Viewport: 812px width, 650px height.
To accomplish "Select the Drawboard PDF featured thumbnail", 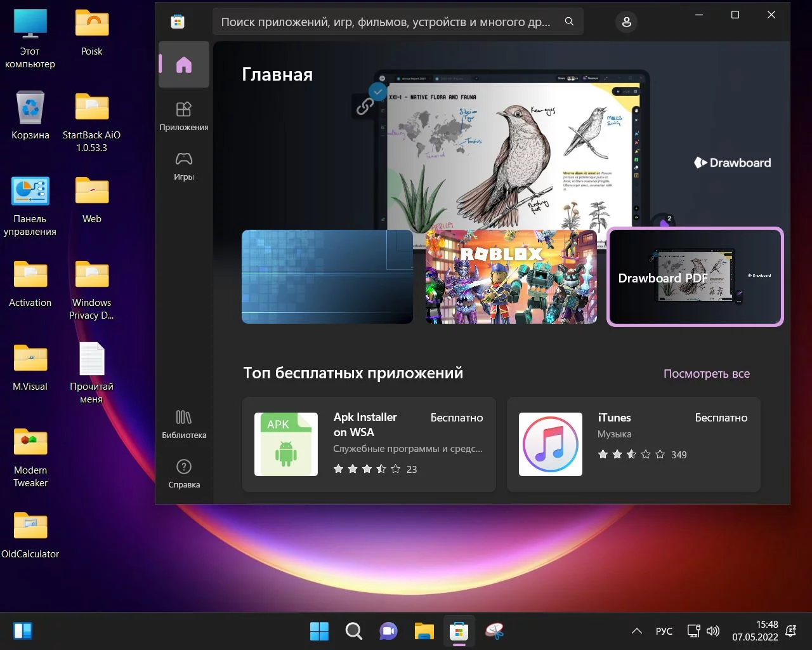I will click(695, 277).
